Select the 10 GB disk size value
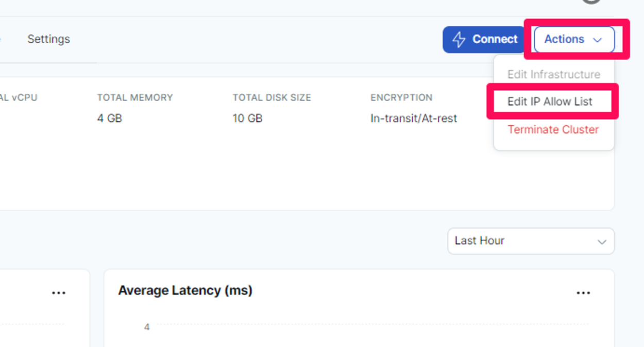Viewport: 644px width, 347px height. (x=247, y=119)
